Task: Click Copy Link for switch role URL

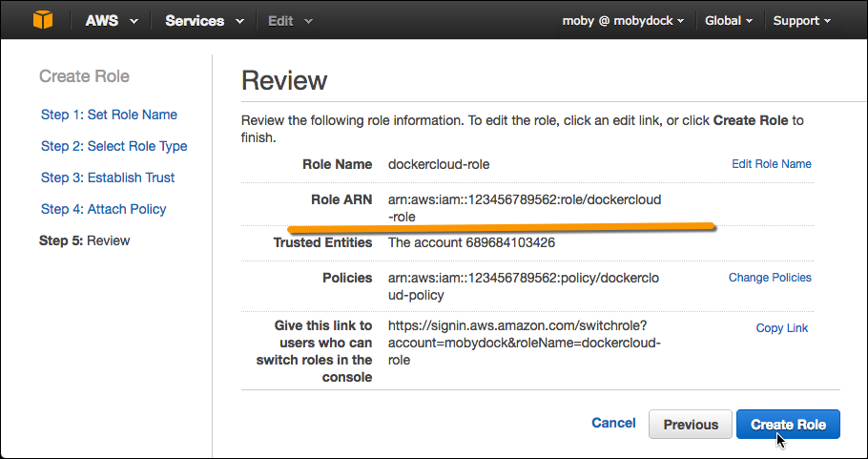Action: 781,328
